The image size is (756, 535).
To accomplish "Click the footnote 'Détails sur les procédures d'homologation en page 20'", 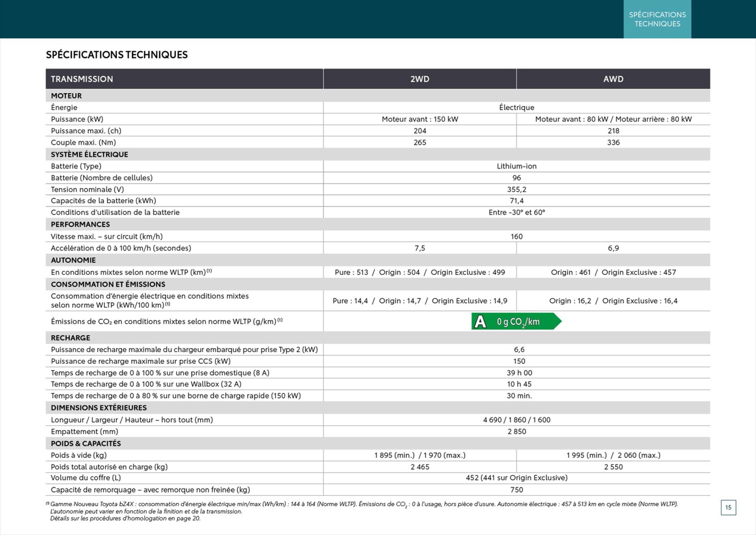I will pyautogui.click(x=125, y=519).
